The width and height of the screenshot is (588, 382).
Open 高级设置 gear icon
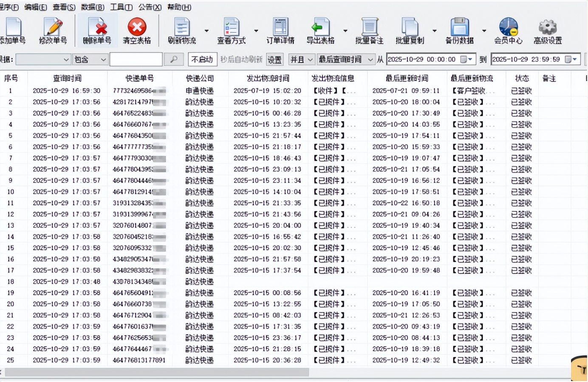coord(548,28)
